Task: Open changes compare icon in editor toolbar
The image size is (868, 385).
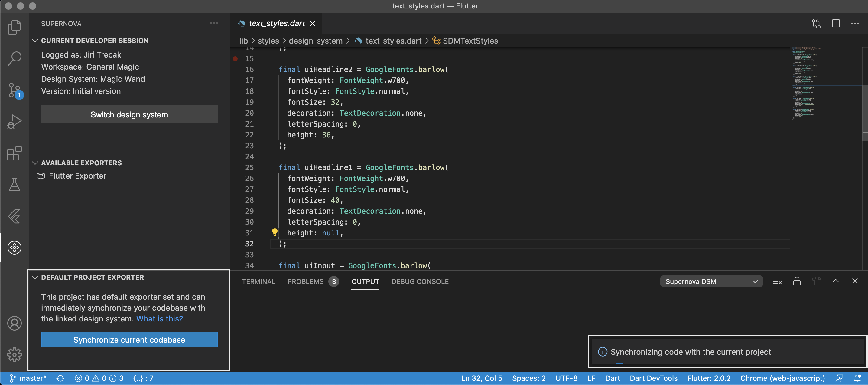Action: point(816,24)
